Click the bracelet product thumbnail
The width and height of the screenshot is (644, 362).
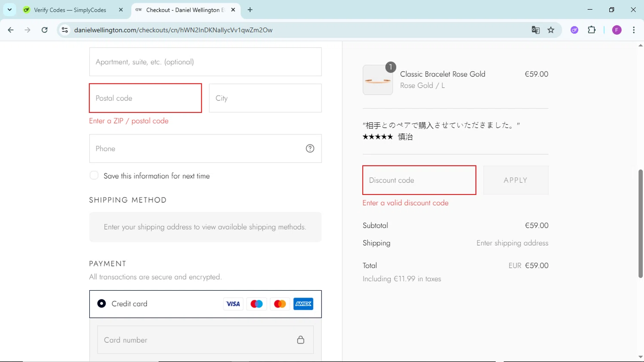point(378,80)
